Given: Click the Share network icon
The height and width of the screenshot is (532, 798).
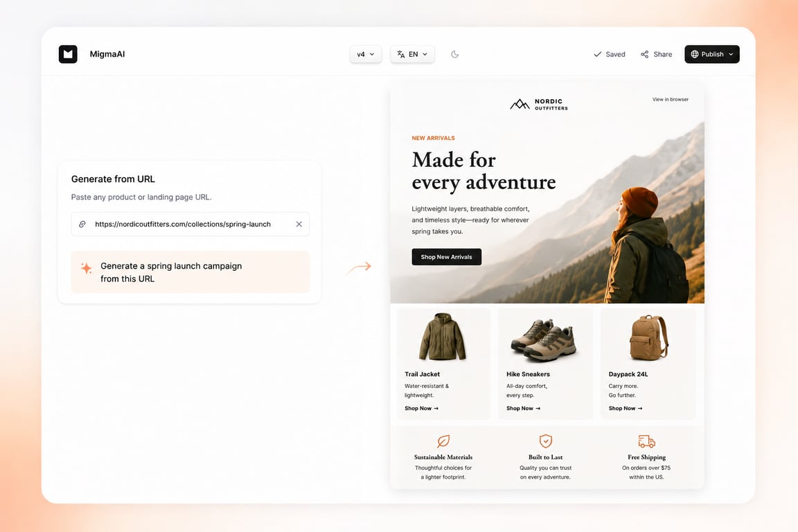Looking at the screenshot, I should (644, 54).
